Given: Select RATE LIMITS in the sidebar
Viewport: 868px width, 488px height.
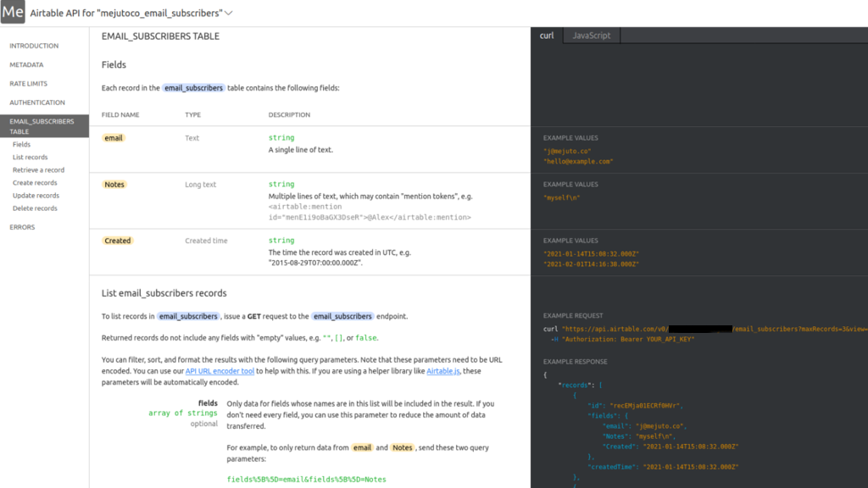Looking at the screenshot, I should 30,83.
